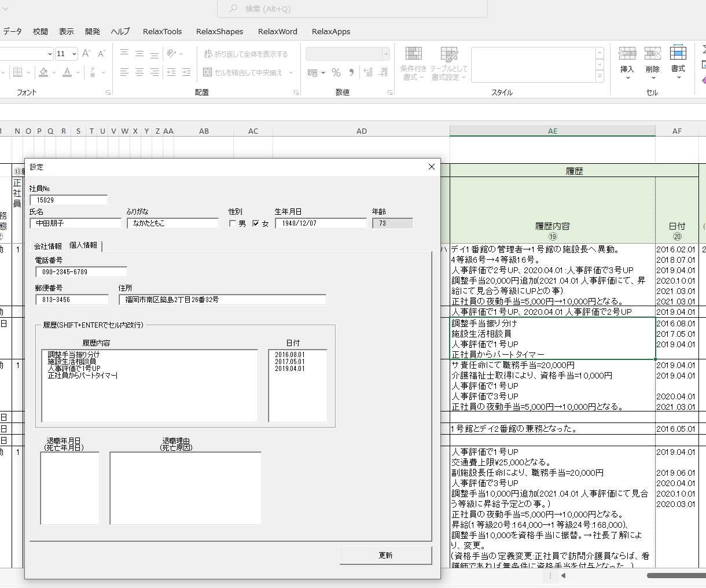
Task: Click the 退職理由 text box
Action: point(186,488)
